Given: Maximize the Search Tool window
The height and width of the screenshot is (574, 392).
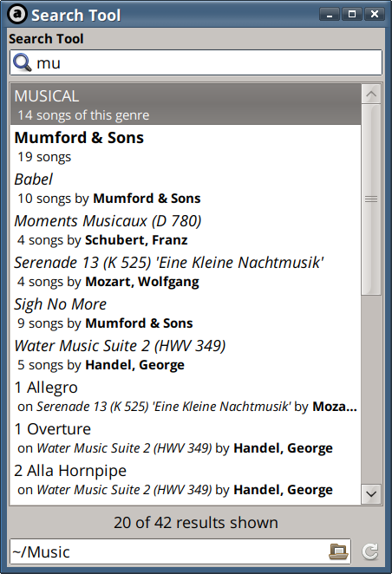Looking at the screenshot, I should click(352, 14).
